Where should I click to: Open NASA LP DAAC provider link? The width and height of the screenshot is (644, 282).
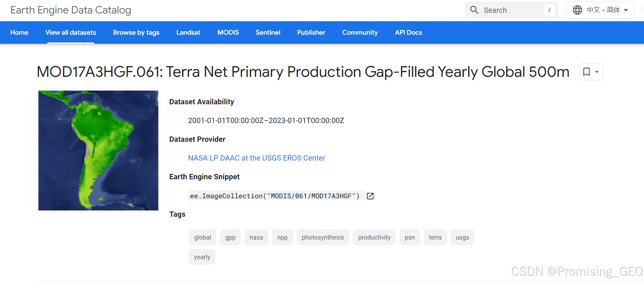[x=256, y=158]
